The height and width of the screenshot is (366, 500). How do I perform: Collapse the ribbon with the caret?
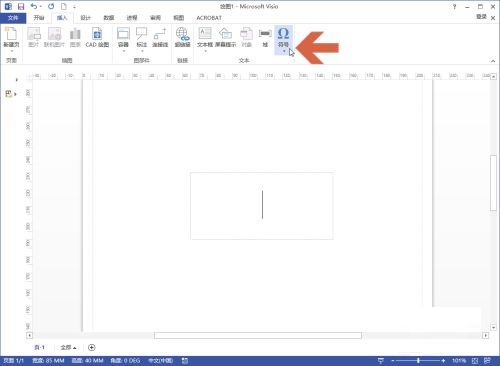(493, 61)
